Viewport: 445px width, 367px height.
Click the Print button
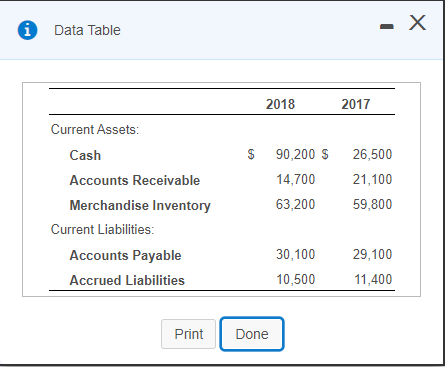click(189, 334)
